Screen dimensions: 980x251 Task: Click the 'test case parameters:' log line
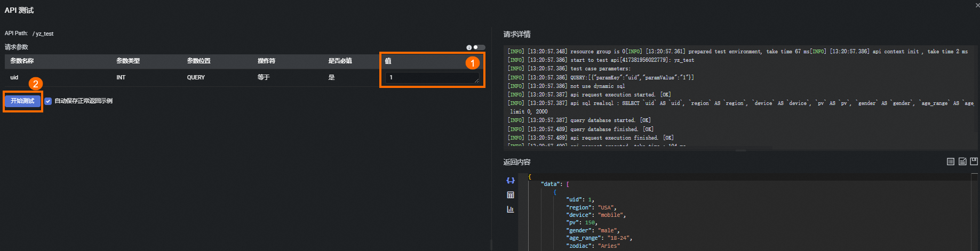click(x=569, y=69)
